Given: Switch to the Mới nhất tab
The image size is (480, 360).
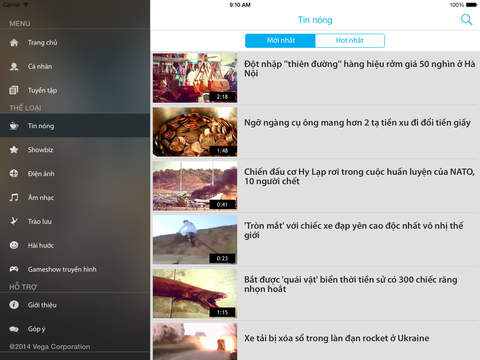Looking at the screenshot, I should pyautogui.click(x=280, y=41).
